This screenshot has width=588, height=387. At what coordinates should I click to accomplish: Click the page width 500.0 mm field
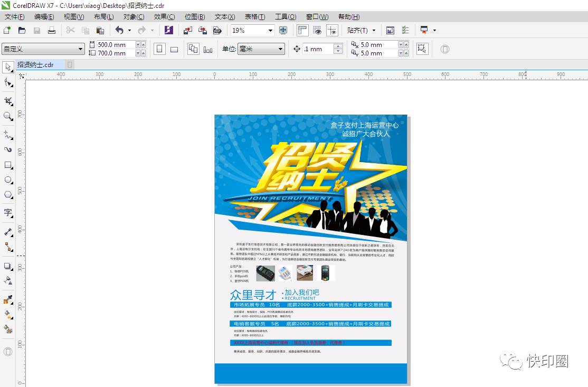tap(116, 45)
